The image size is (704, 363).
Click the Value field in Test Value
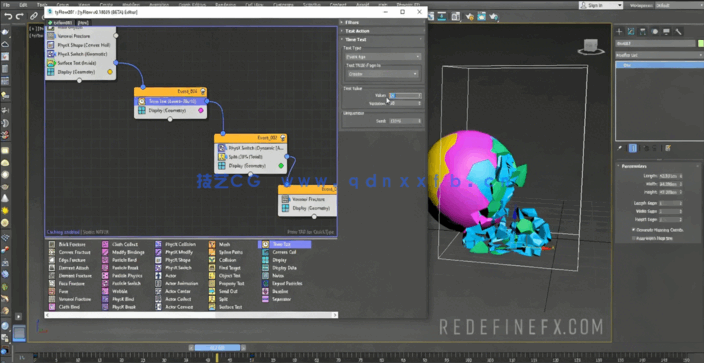coord(405,96)
